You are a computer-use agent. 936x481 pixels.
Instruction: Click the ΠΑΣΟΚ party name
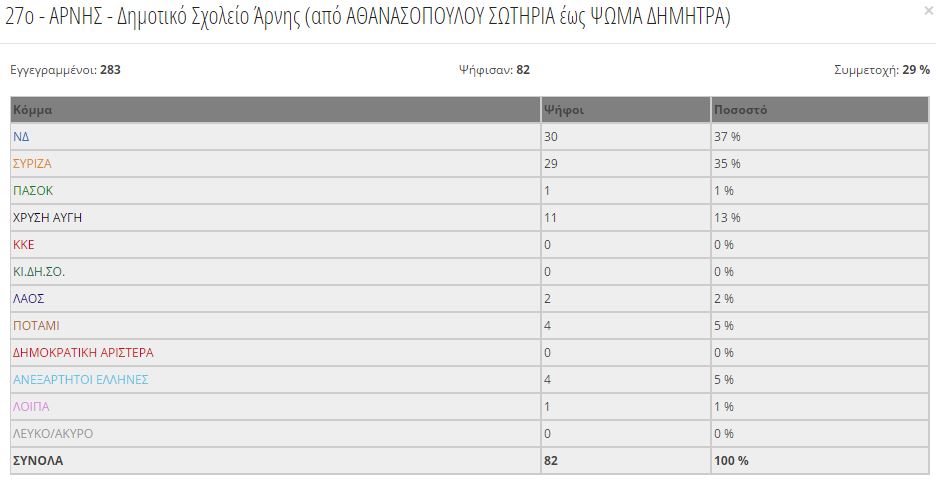[33, 191]
